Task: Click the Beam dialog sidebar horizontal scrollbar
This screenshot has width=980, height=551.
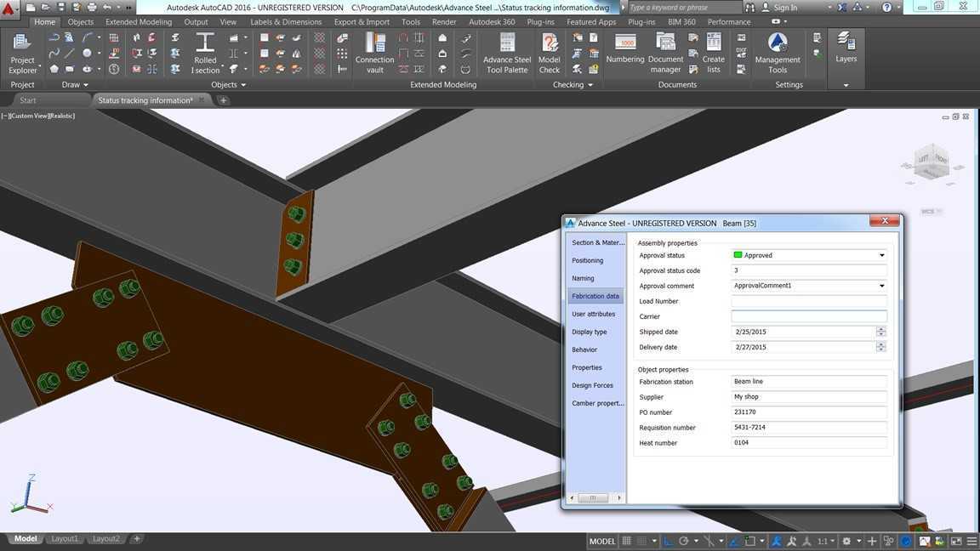Action: click(595, 498)
